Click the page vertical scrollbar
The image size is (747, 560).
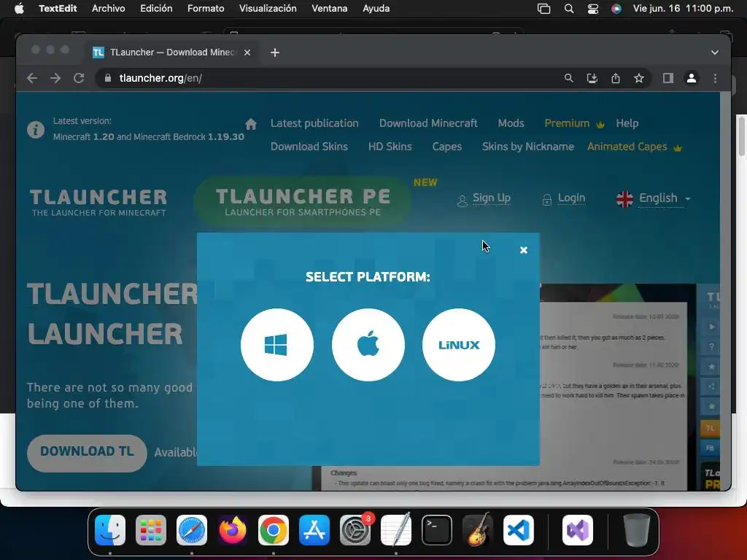[725, 290]
